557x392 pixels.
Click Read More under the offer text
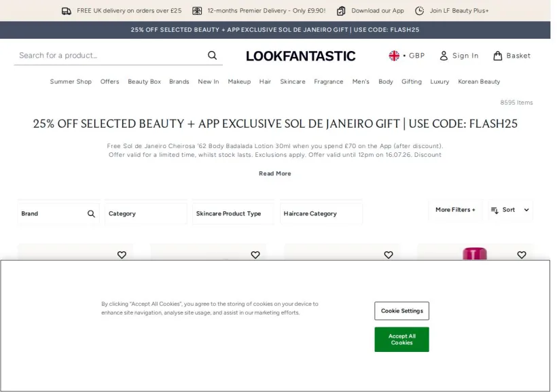[x=275, y=173]
